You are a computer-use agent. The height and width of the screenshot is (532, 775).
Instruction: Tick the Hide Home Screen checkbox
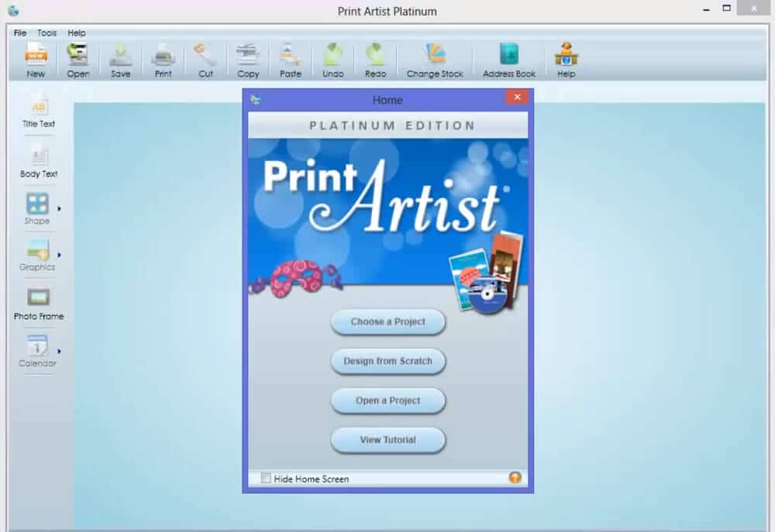(x=266, y=478)
